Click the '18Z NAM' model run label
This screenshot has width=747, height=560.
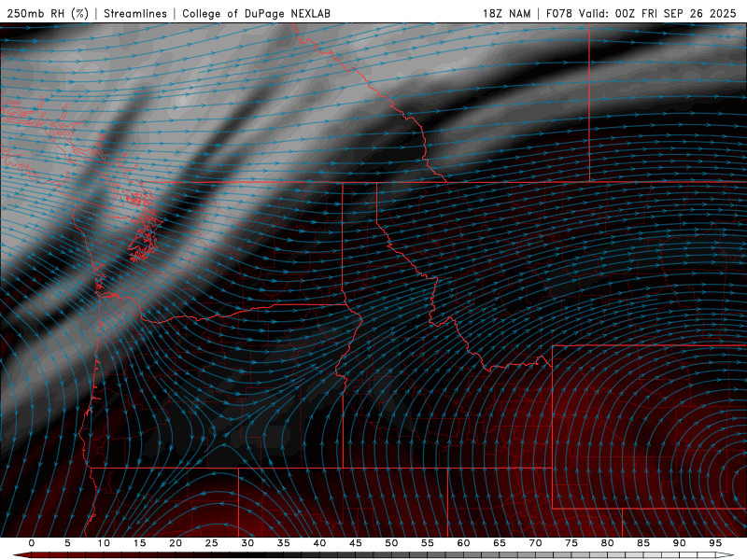coord(506,13)
